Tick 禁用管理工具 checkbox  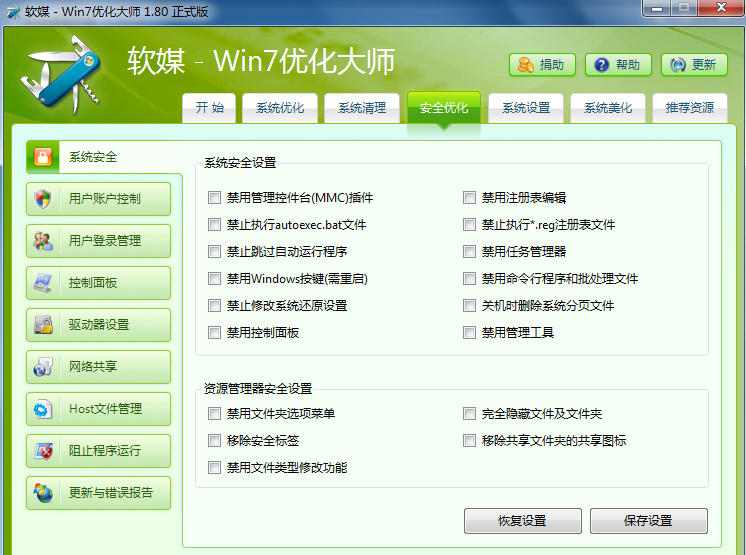[x=469, y=332]
